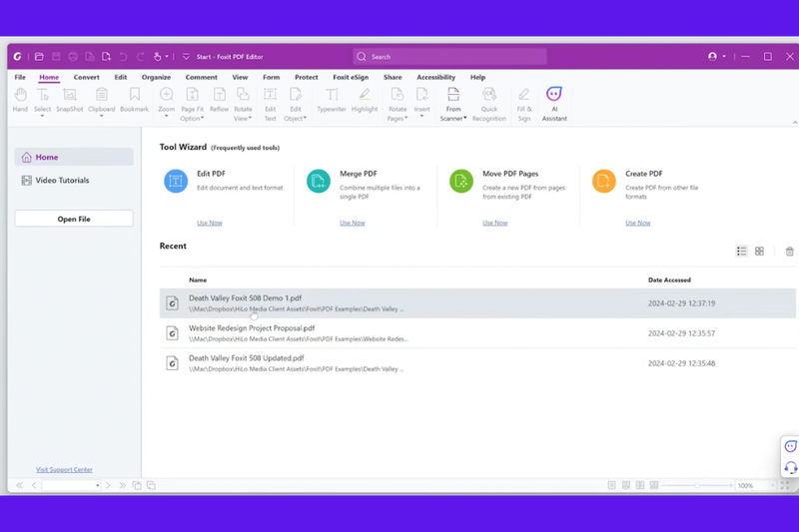799x532 pixels.
Task: Click the account profile icon
Action: tap(712, 57)
